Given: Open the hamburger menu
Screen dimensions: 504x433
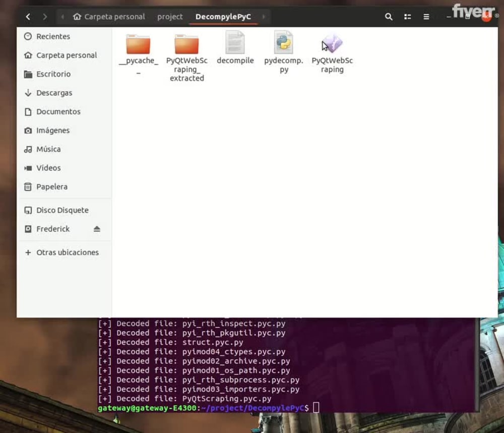Looking at the screenshot, I should pyautogui.click(x=426, y=17).
